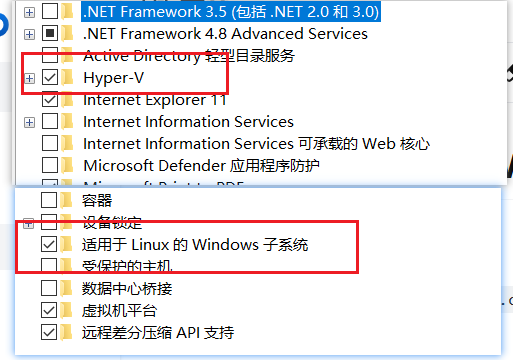Click folder icon for 远程差分压缩 API 支持

click(67, 333)
